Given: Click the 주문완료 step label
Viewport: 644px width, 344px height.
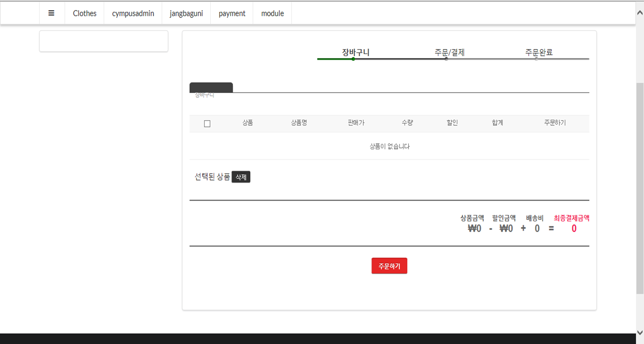Looking at the screenshot, I should (x=539, y=52).
